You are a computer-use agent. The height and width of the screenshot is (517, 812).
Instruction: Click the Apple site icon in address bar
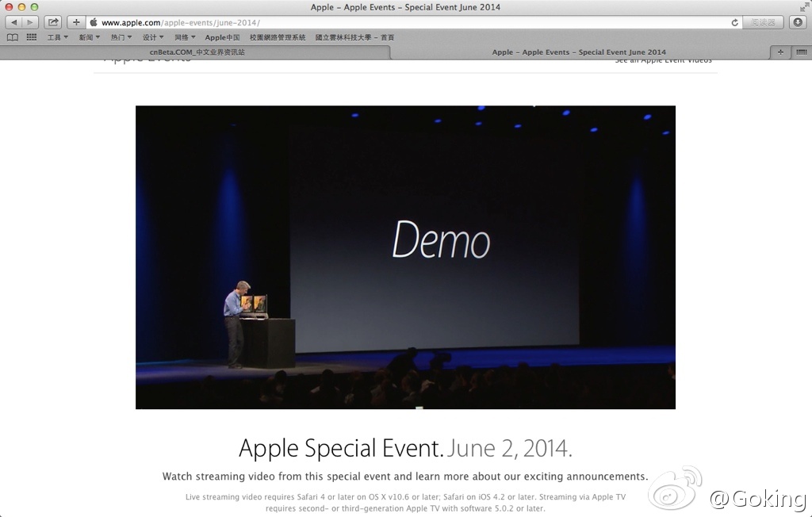pyautogui.click(x=94, y=22)
